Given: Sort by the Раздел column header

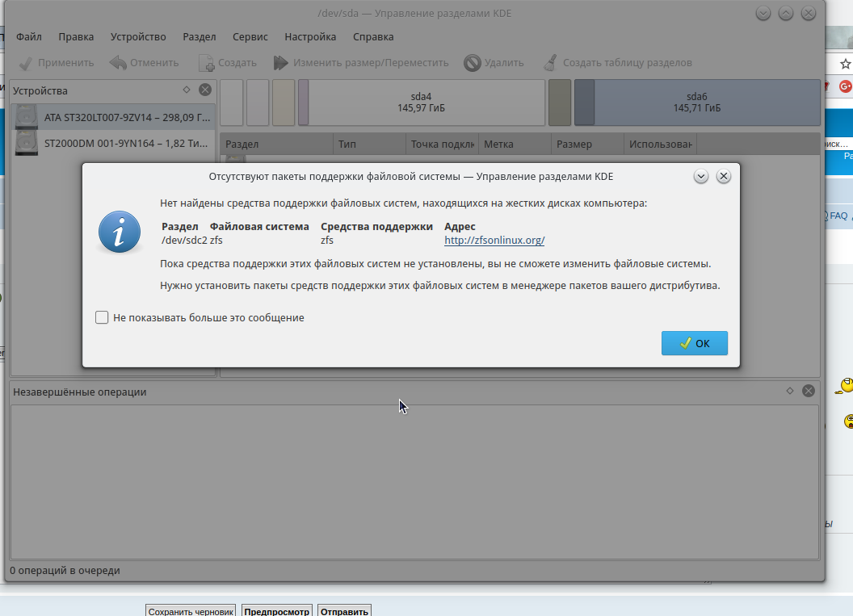Looking at the screenshot, I should click(276, 144).
